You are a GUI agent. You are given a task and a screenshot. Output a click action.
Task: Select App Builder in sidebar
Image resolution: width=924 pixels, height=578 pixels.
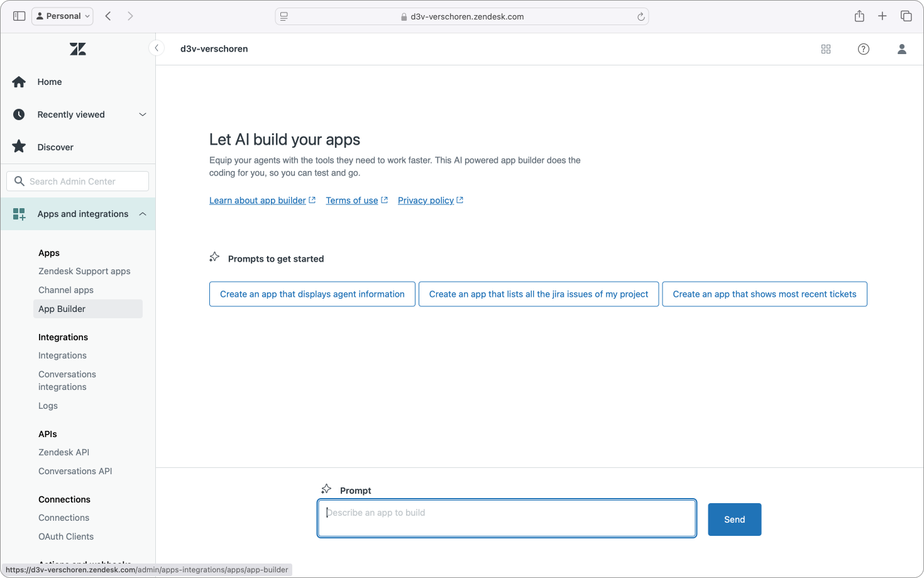coord(87,309)
